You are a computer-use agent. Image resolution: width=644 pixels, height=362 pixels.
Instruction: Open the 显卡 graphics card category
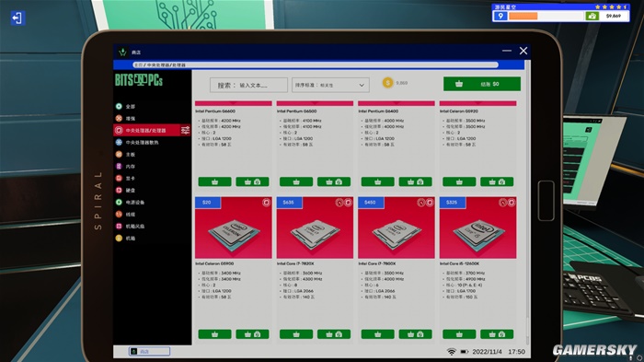tap(126, 178)
